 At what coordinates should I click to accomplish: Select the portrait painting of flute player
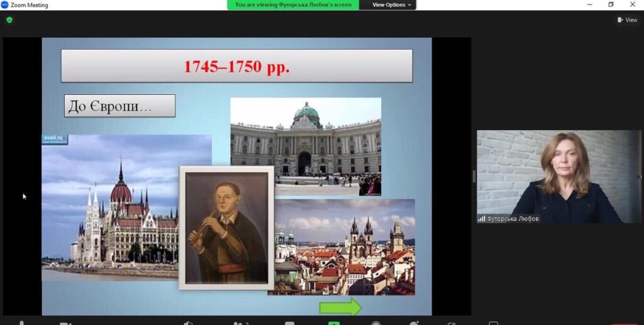[x=226, y=228]
